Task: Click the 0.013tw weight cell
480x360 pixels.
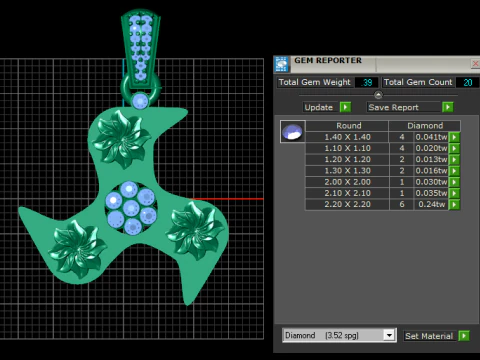Action: tap(431, 160)
